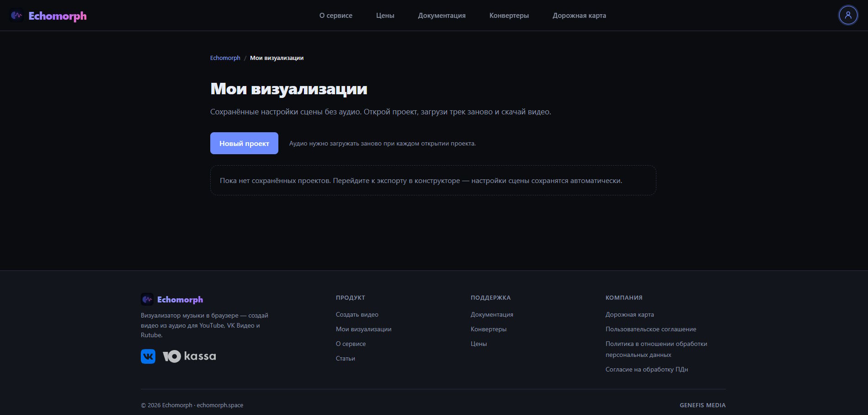
Task: Click the Мои визуализации page heading
Action: 289,89
